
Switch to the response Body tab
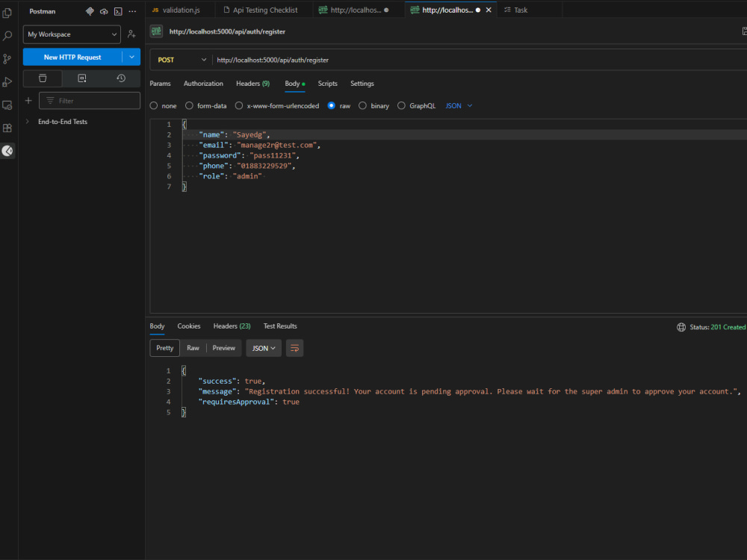[157, 326]
